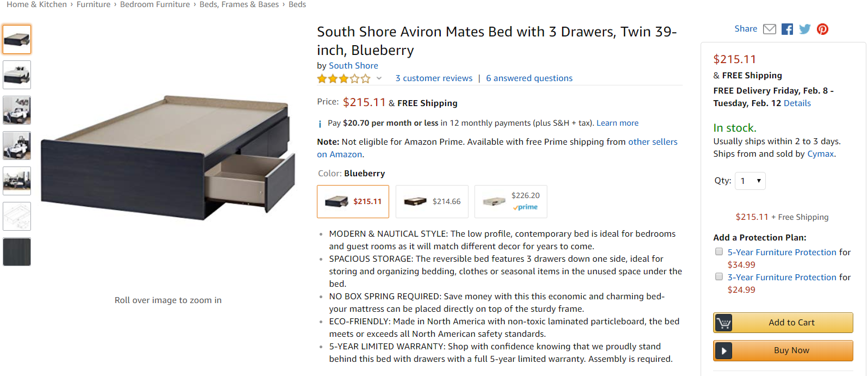Open the Qty quantity dropdown
This screenshot has width=868, height=376.
[750, 181]
